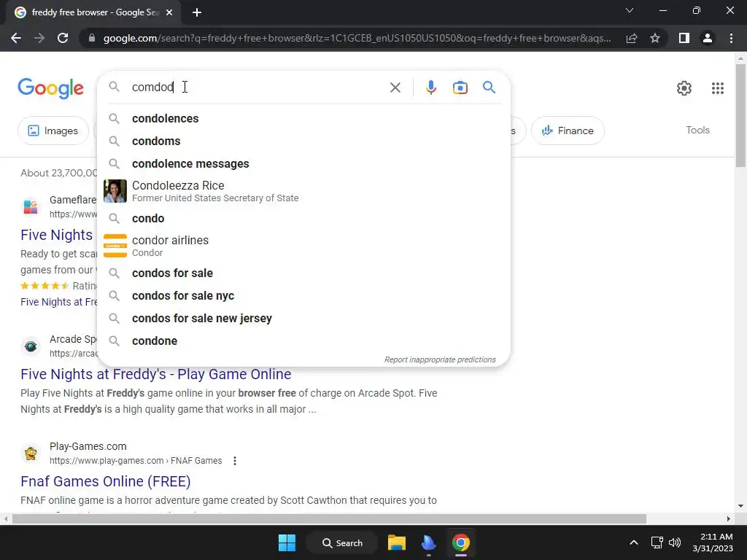Click the Arcade Spot site favicon
This screenshot has width=747, height=560.
coord(31,346)
